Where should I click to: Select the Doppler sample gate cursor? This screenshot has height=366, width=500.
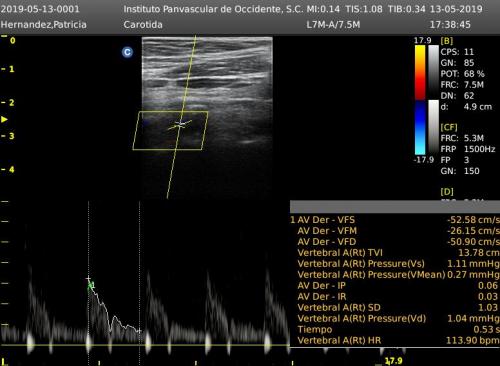(x=180, y=124)
